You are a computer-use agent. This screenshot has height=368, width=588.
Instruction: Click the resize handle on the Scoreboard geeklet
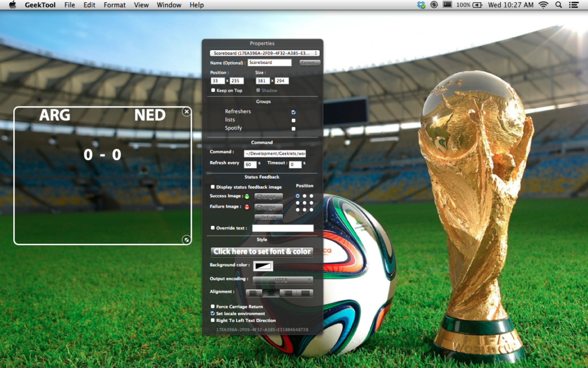pos(186,239)
